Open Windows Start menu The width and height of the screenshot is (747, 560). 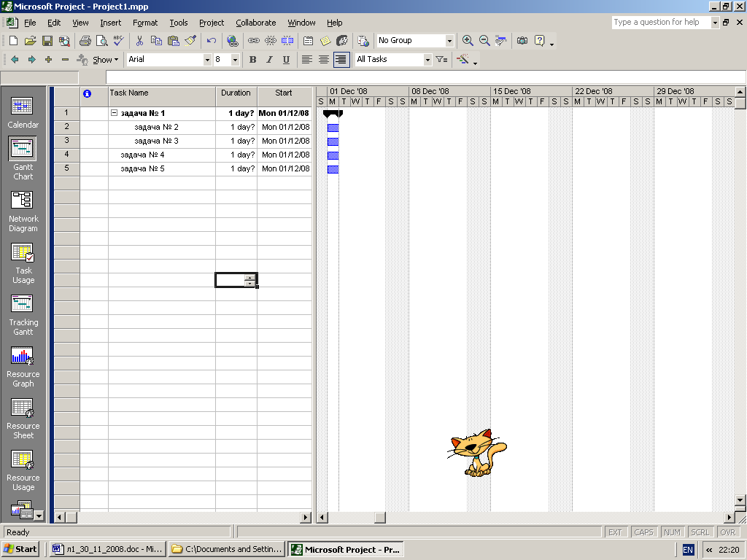click(x=20, y=549)
